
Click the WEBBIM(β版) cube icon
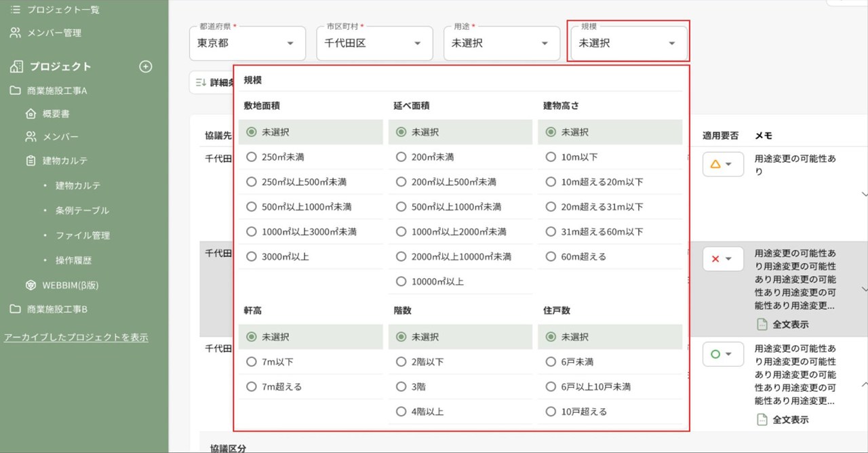pyautogui.click(x=31, y=285)
